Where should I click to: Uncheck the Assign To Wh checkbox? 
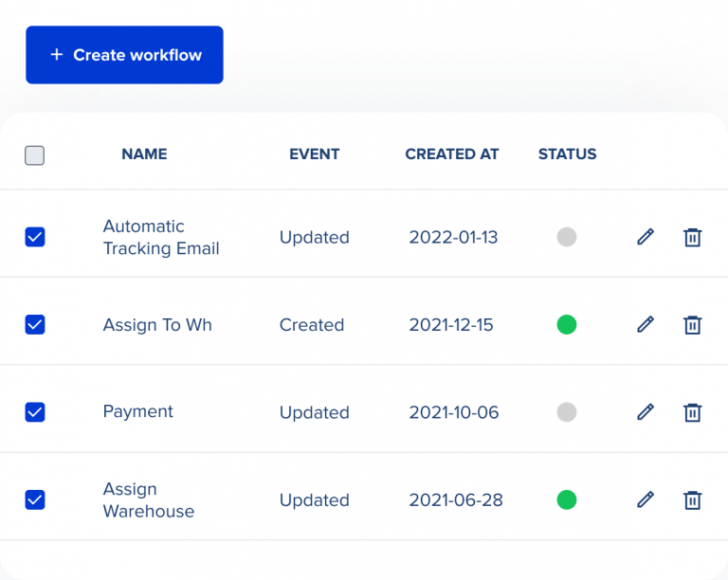click(35, 325)
